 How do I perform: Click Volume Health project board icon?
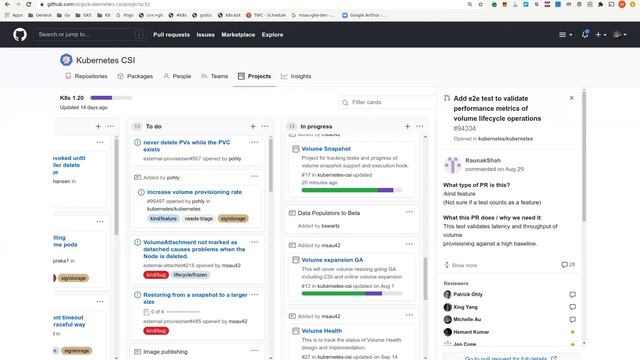[296, 331]
